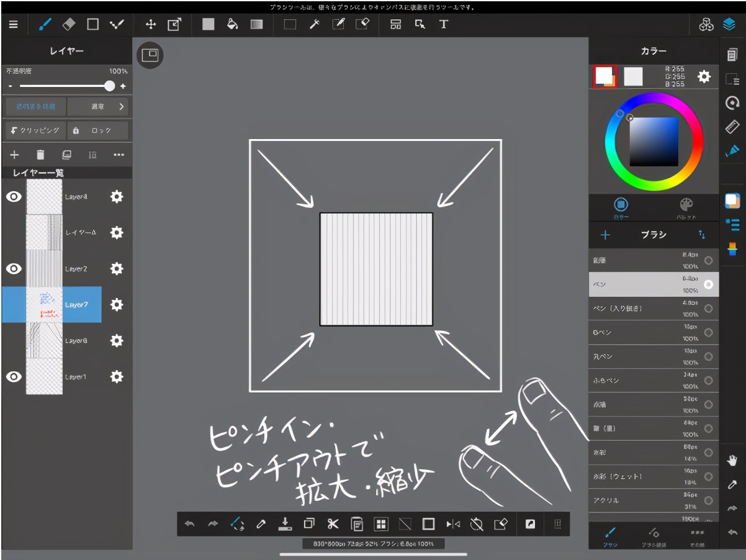Delete layer using the trash can icon
The image size is (746, 560).
tap(40, 155)
